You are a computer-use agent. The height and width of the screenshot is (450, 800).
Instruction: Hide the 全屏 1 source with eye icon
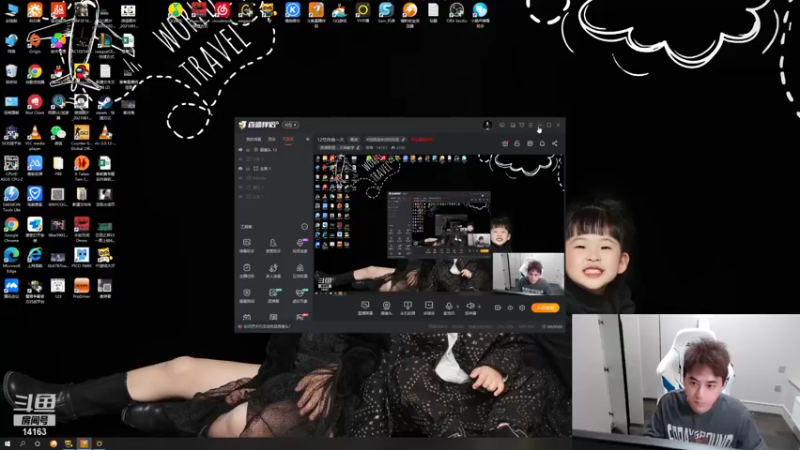[240, 168]
